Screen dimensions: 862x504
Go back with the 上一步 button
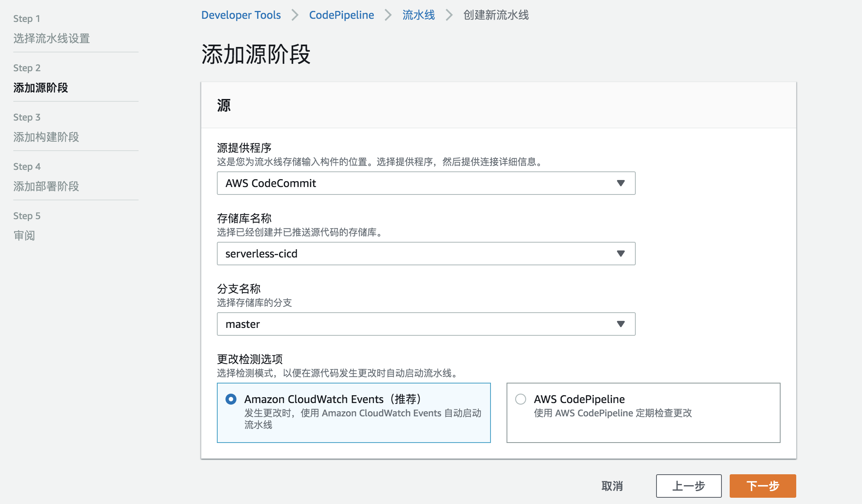(x=689, y=486)
